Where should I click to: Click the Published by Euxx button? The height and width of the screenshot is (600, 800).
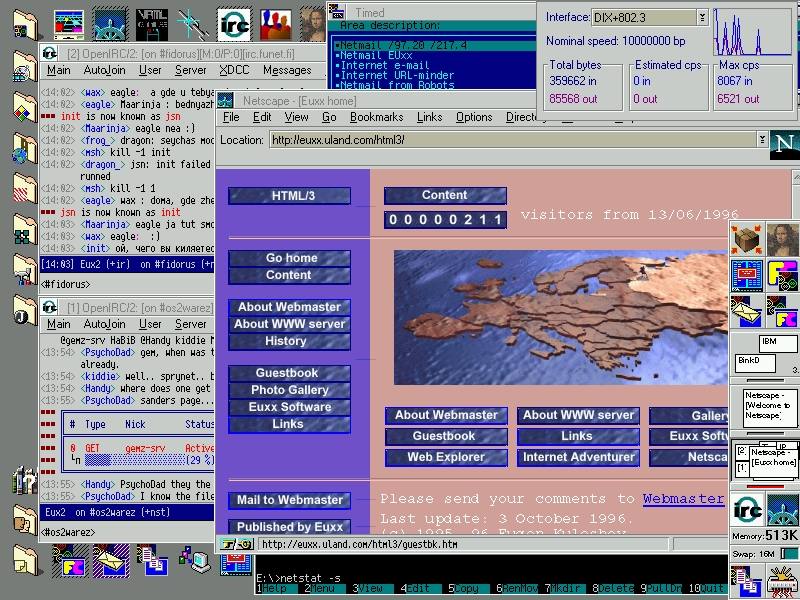coord(289,527)
